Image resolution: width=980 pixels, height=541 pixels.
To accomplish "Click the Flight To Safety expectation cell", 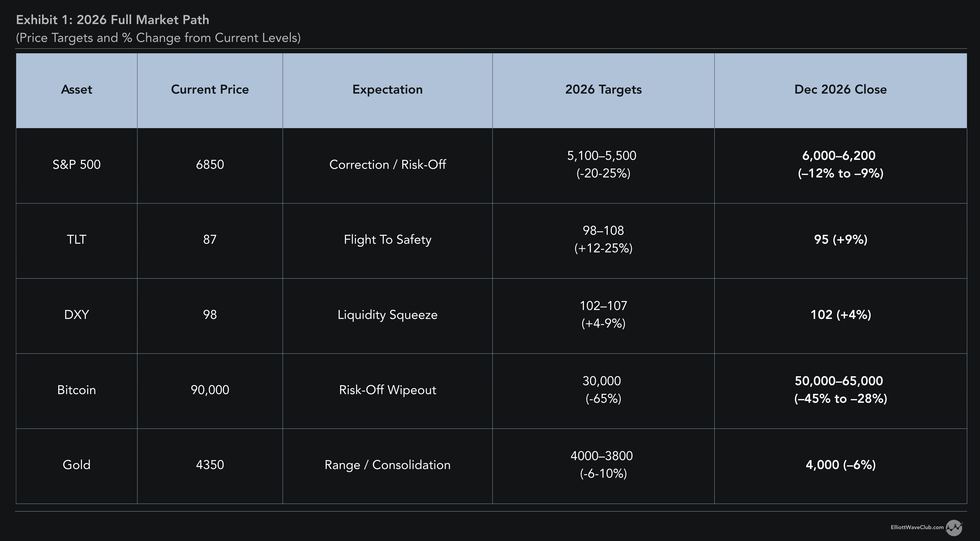I will (x=387, y=239).
